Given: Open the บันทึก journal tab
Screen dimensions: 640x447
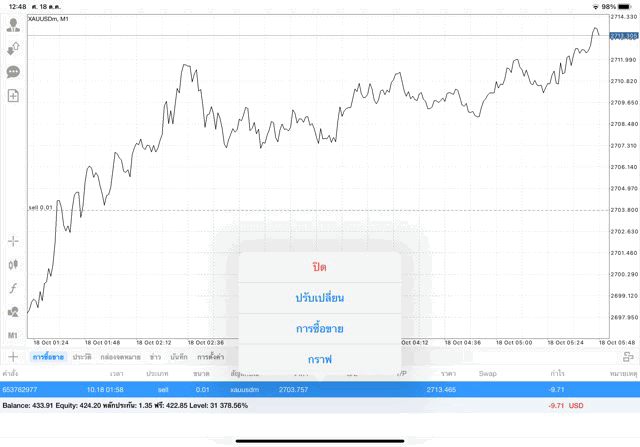Looking at the screenshot, I should (179, 357).
